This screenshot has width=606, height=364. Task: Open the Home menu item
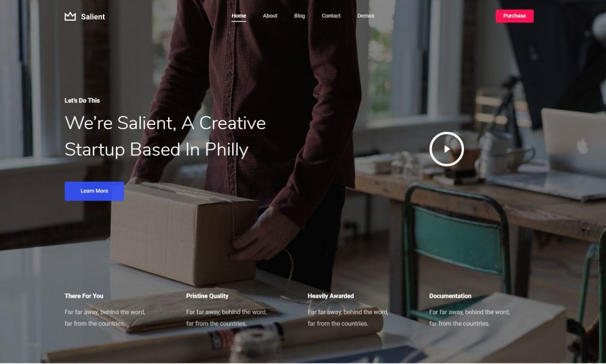click(239, 16)
